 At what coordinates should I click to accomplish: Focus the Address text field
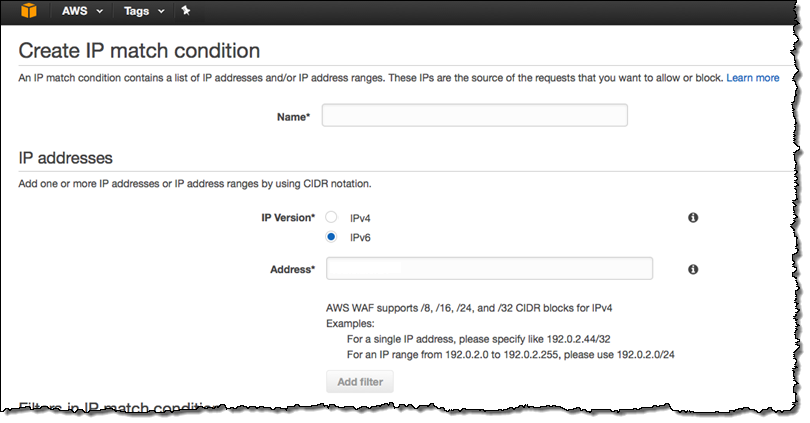point(490,269)
